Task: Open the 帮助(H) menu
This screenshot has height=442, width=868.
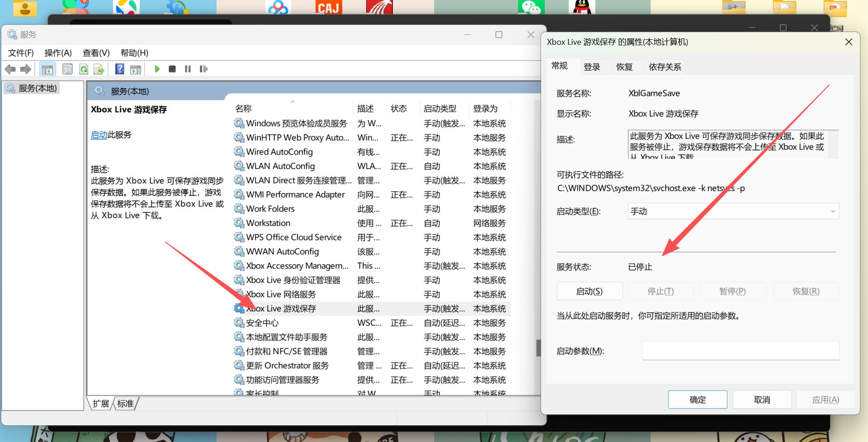Action: 134,53
